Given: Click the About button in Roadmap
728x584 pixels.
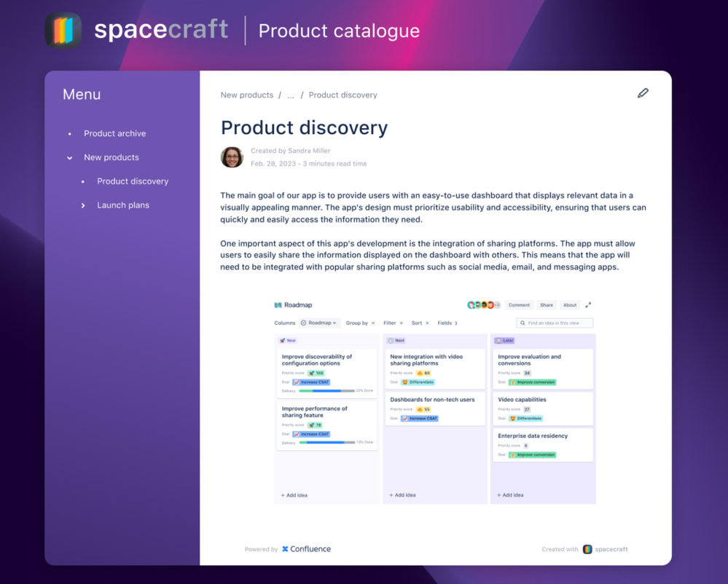Looking at the screenshot, I should click(x=570, y=305).
